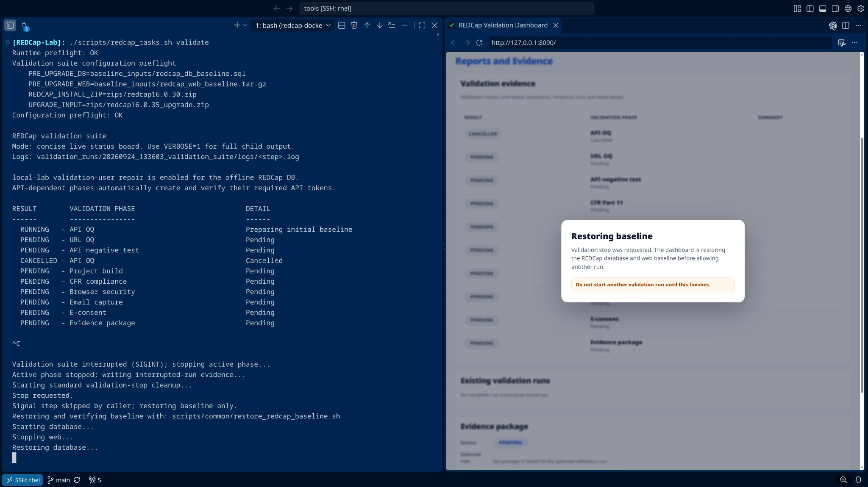Kill the active terminal with trash icon
The width and height of the screenshot is (868, 487).
pyautogui.click(x=354, y=25)
